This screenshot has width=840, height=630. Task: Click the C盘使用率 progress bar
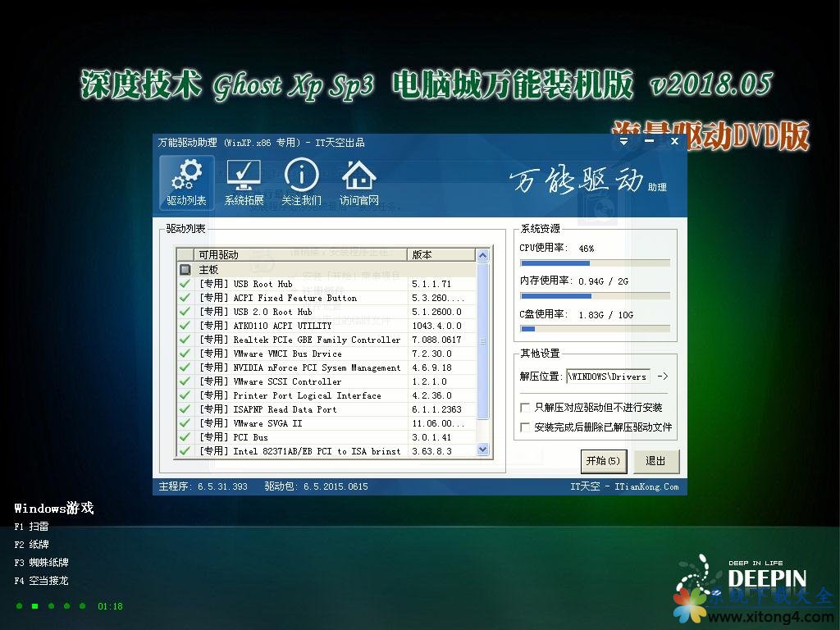(593, 327)
